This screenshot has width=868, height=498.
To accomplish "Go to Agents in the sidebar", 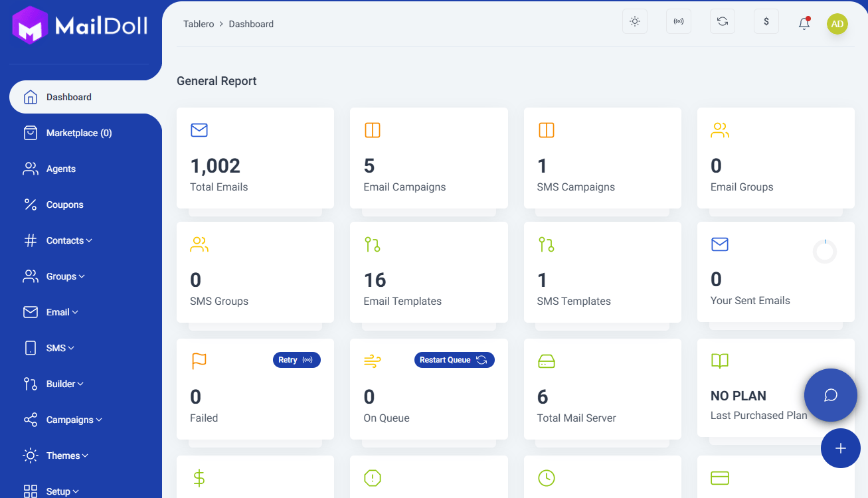I will pyautogui.click(x=86, y=169).
